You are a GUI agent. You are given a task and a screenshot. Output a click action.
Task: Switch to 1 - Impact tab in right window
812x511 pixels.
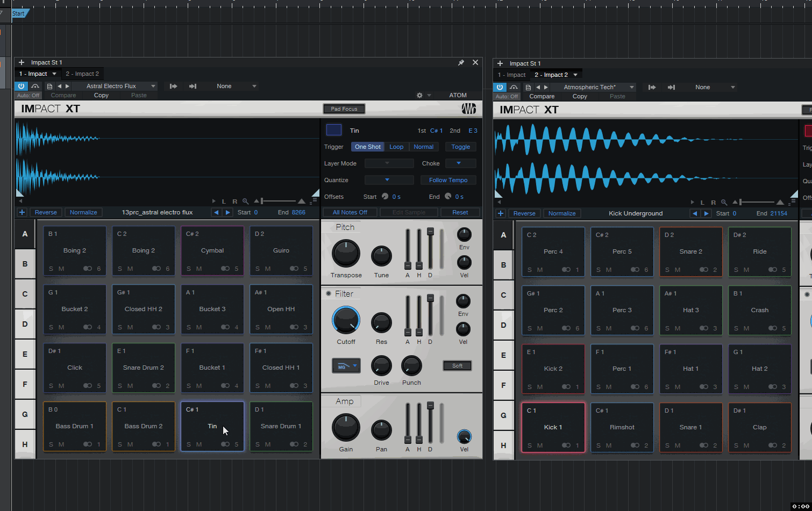pyautogui.click(x=511, y=75)
